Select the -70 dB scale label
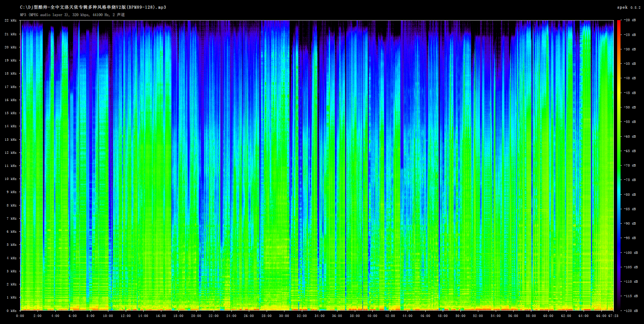Screen dimensions: 644x324 (x=630, y=166)
